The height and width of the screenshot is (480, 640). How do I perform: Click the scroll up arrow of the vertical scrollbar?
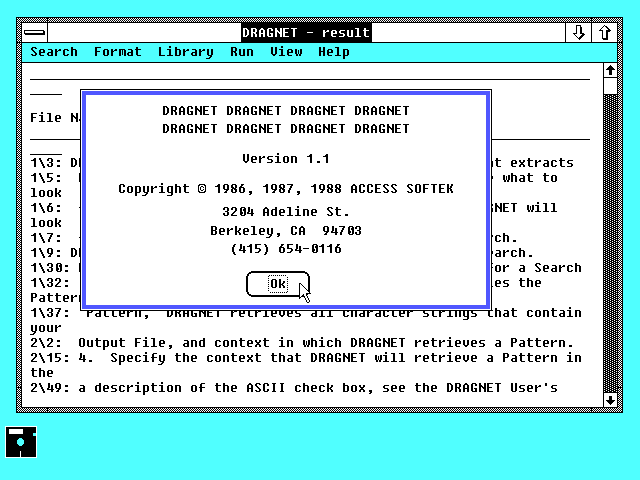(x=610, y=71)
